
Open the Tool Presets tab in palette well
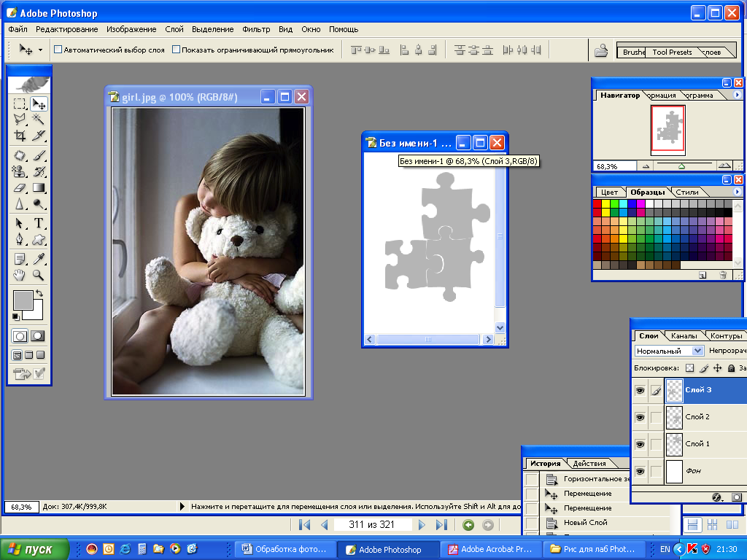(672, 52)
